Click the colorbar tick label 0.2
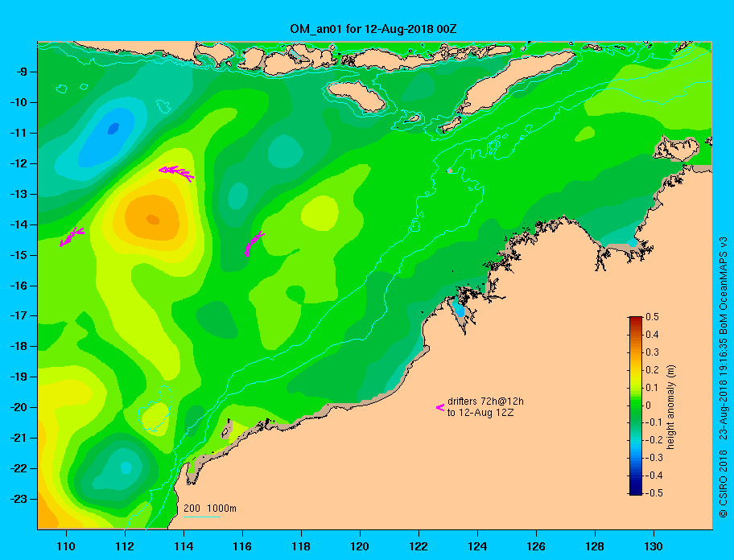This screenshot has width=734, height=560. (x=652, y=369)
